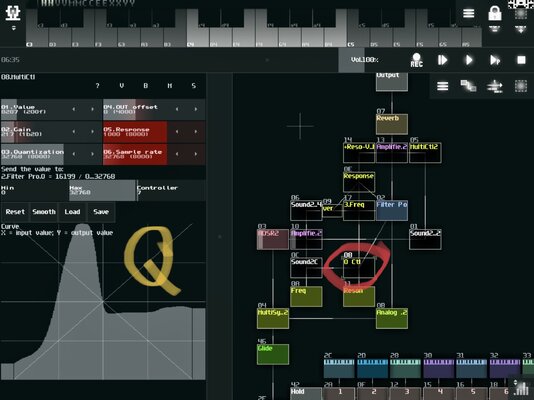
Task: Open the SunVox main menu logo
Action: pos(13,14)
